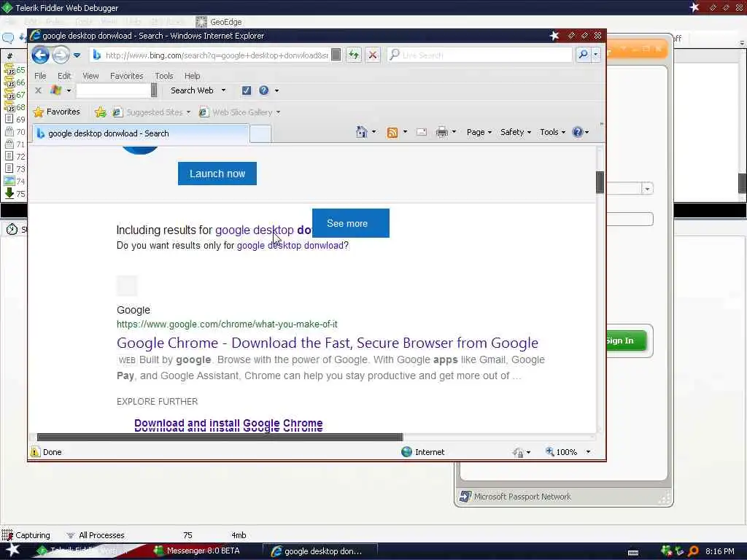Click the Windows Live flag icon

coord(56,90)
